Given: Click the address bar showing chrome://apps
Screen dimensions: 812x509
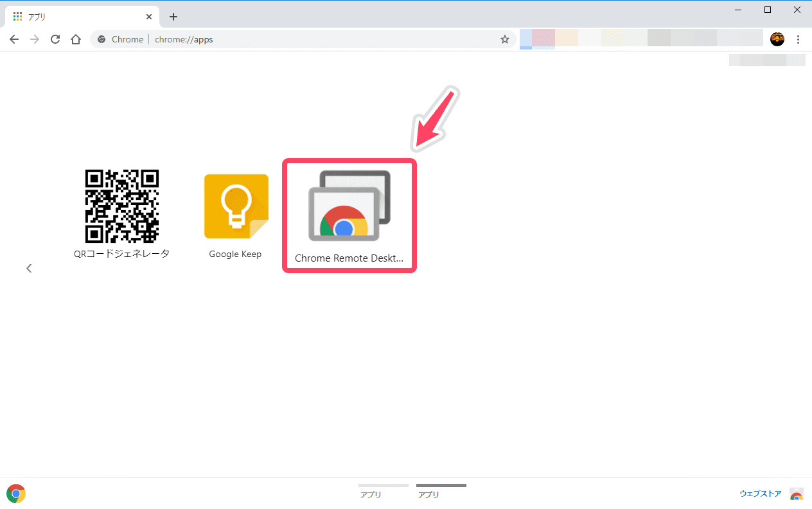Looking at the screenshot, I should 303,39.
